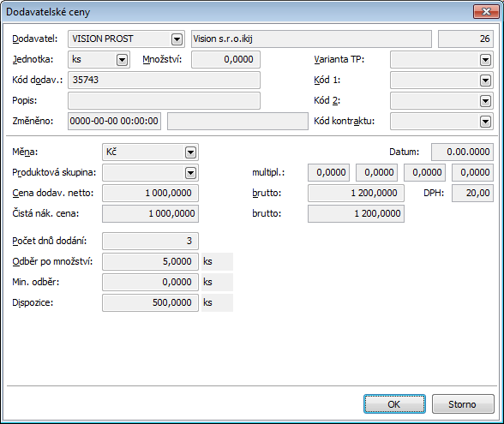Cancel with the Storno button
Screen dimensions: 504x424
[463, 404]
